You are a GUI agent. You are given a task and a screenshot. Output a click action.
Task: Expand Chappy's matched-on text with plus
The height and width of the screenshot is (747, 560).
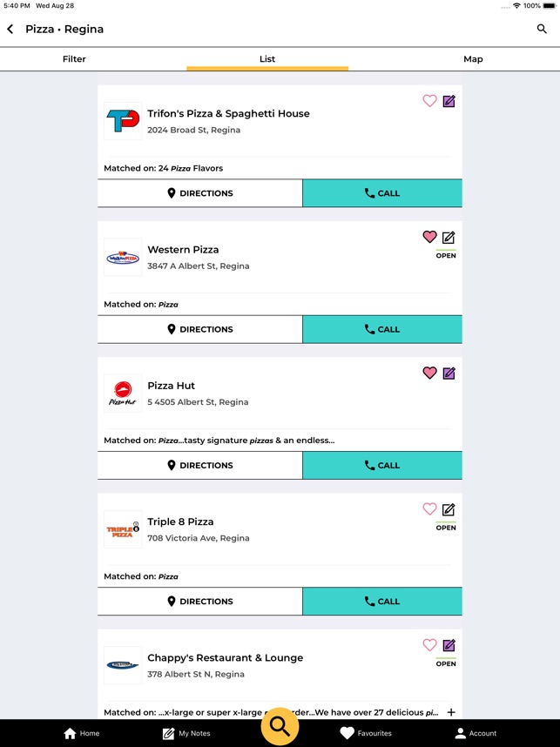click(x=451, y=712)
